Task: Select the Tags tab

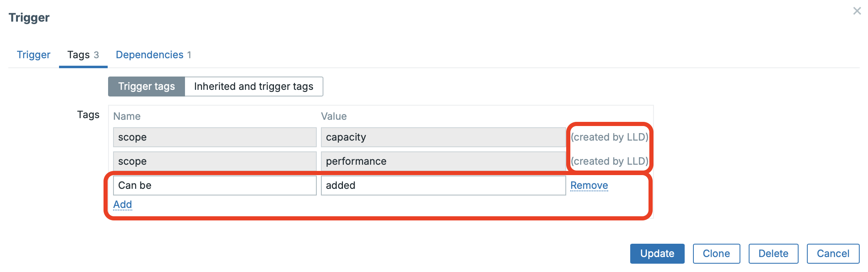Action: click(83, 55)
